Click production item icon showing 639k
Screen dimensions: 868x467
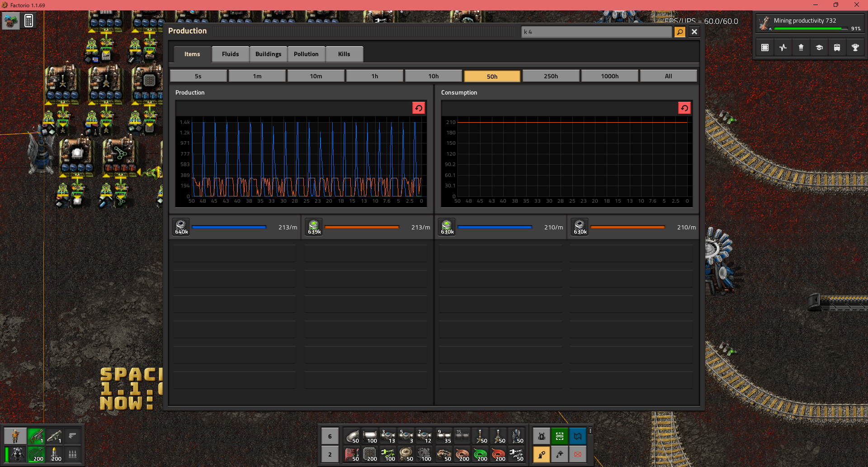click(314, 227)
